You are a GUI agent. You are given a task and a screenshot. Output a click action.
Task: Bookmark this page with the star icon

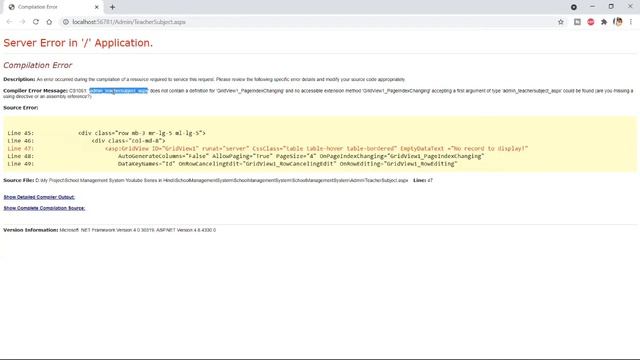[x=561, y=22]
